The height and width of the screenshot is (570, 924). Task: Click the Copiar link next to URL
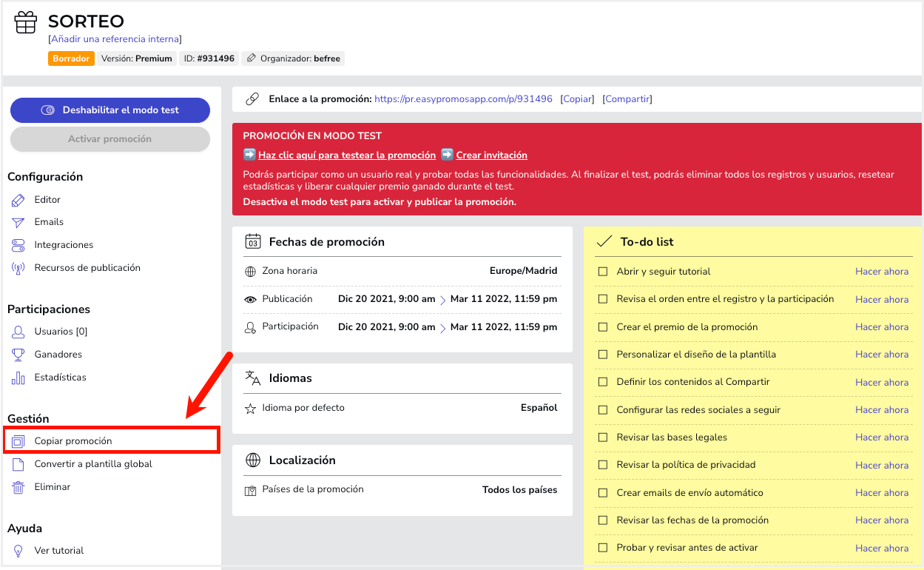(577, 99)
